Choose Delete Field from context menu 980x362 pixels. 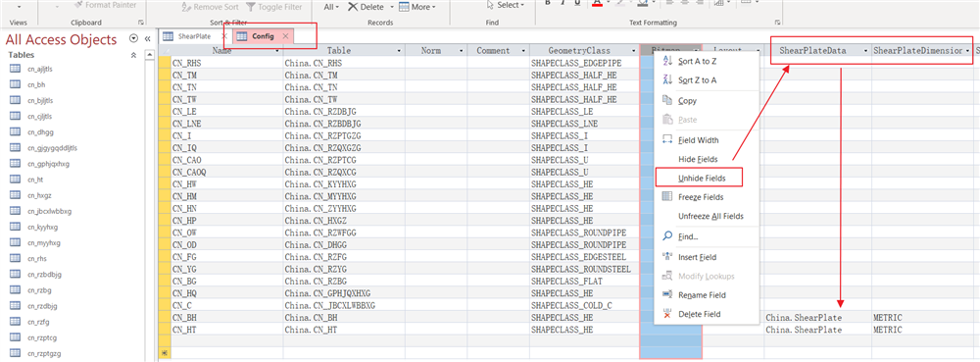click(x=707, y=314)
